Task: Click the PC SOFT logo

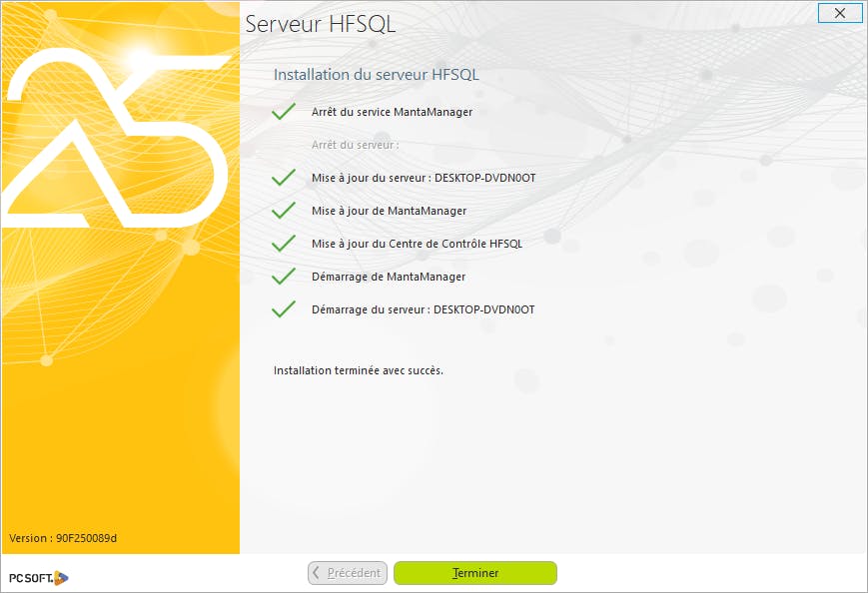Action: 38,577
